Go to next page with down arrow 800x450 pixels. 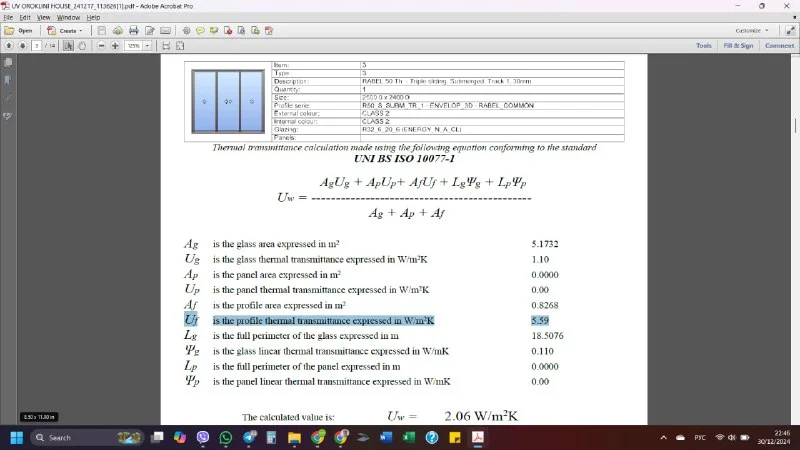21,45
